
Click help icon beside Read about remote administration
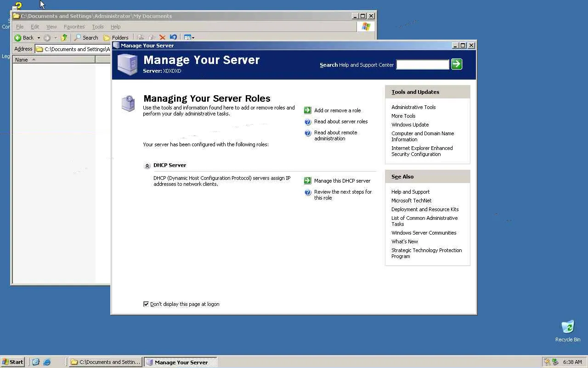(x=308, y=133)
